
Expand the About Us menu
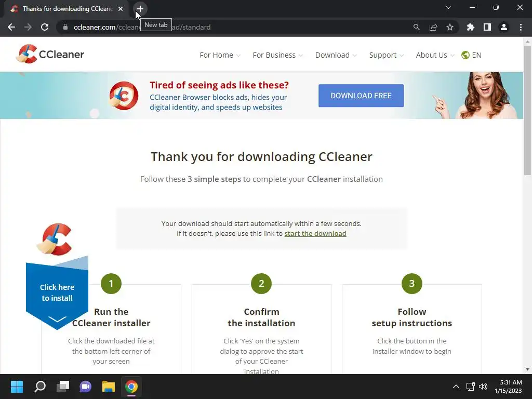point(435,55)
